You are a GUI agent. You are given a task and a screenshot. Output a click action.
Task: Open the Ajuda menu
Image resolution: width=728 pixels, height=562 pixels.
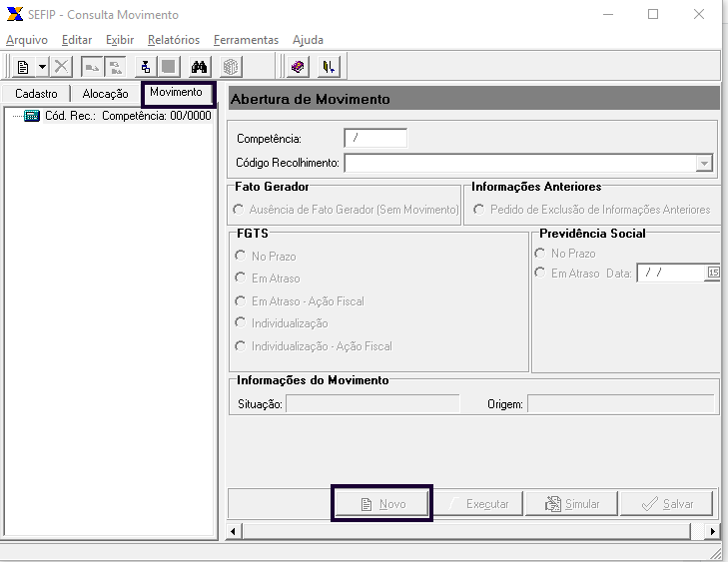[308, 40]
